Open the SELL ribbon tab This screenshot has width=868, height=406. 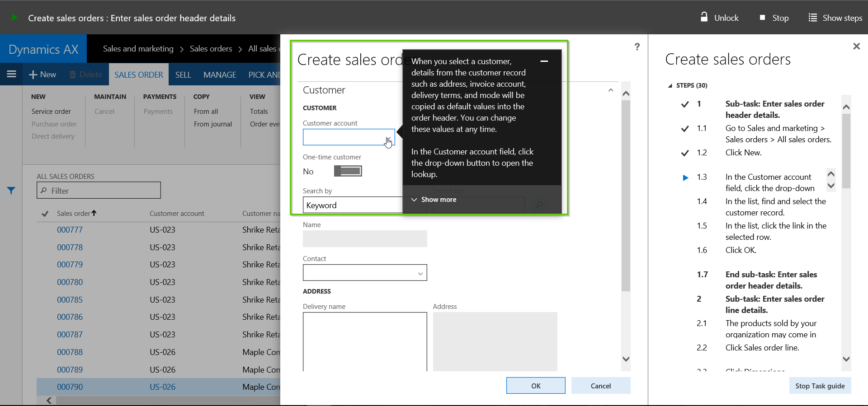tap(183, 75)
